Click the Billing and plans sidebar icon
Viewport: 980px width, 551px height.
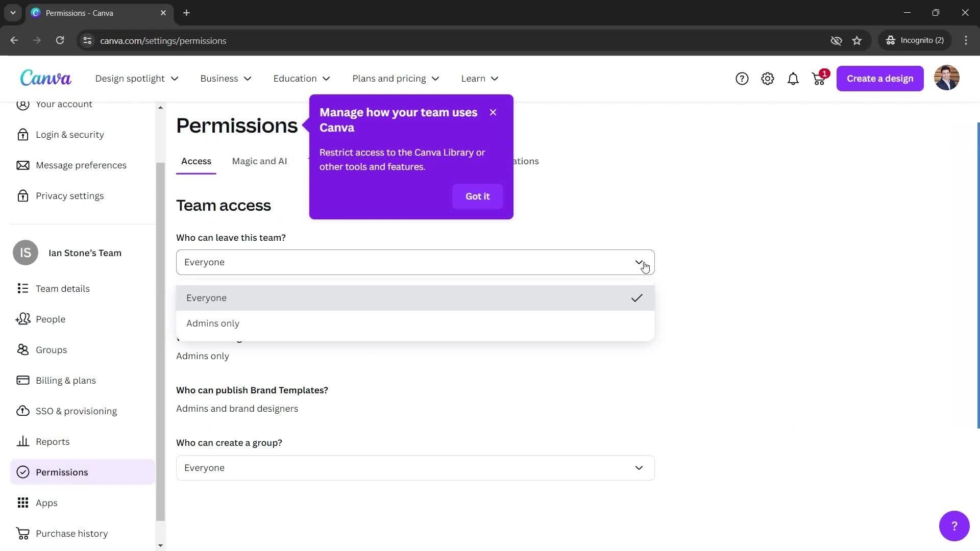(x=23, y=381)
